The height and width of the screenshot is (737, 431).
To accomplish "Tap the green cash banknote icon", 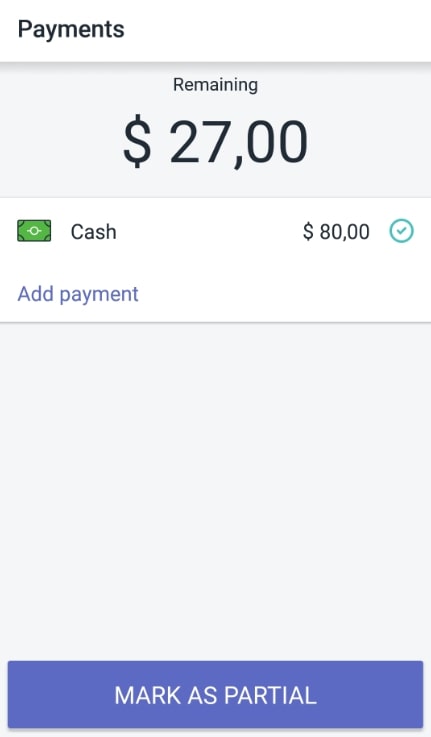I will (x=34, y=231).
